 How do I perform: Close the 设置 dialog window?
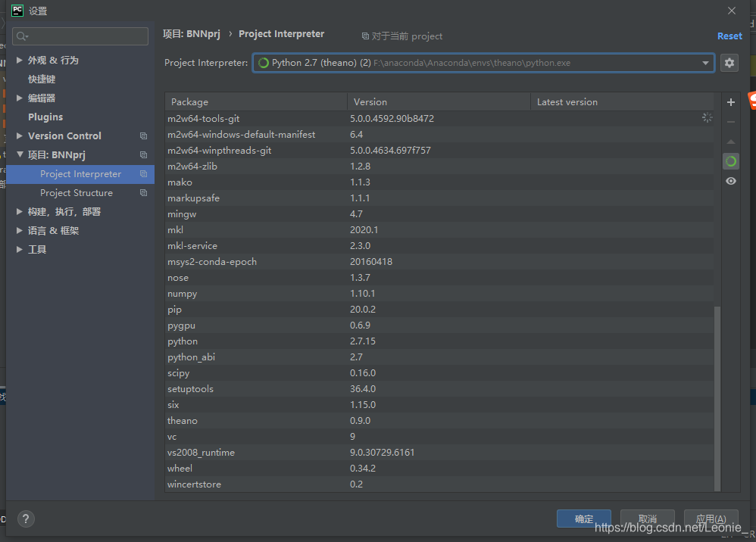click(732, 11)
